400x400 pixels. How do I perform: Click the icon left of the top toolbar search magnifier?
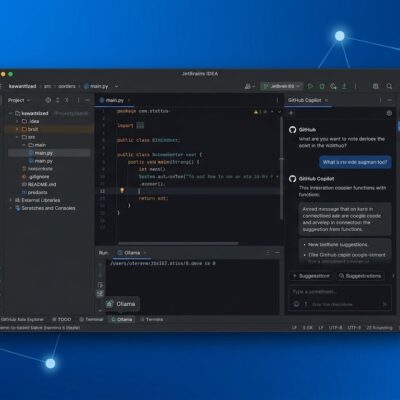point(376,86)
